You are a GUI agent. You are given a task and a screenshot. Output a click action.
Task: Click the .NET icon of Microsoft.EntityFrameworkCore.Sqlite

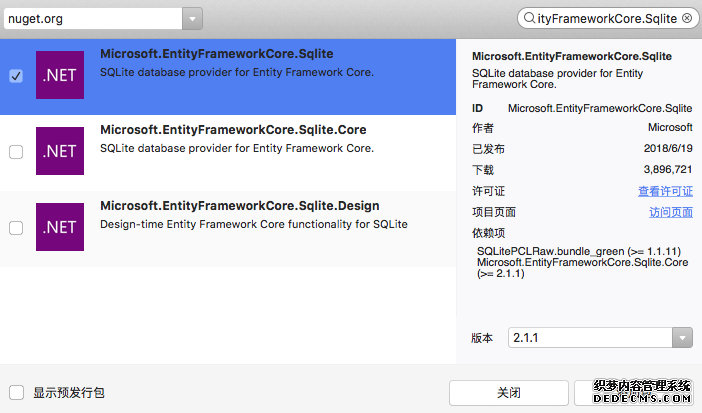59,75
